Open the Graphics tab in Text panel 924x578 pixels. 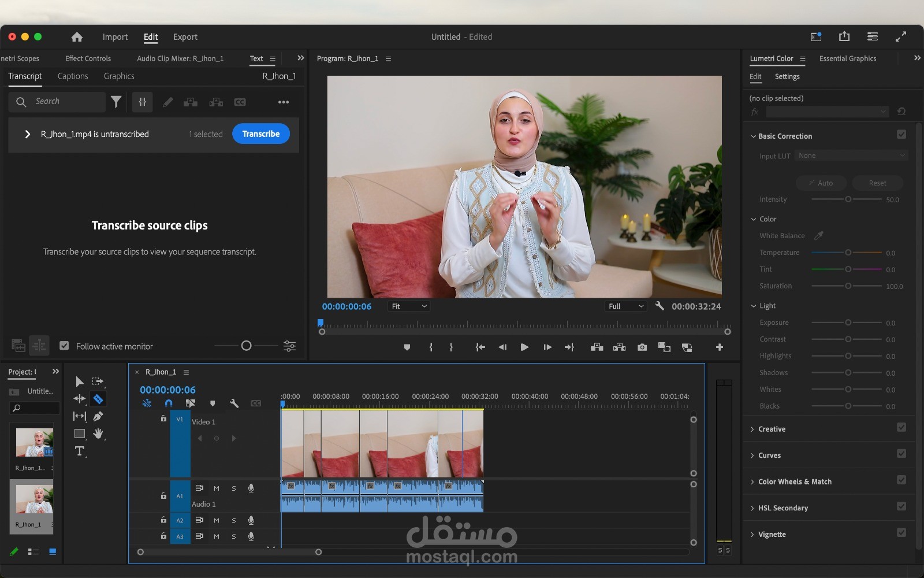pyautogui.click(x=119, y=76)
